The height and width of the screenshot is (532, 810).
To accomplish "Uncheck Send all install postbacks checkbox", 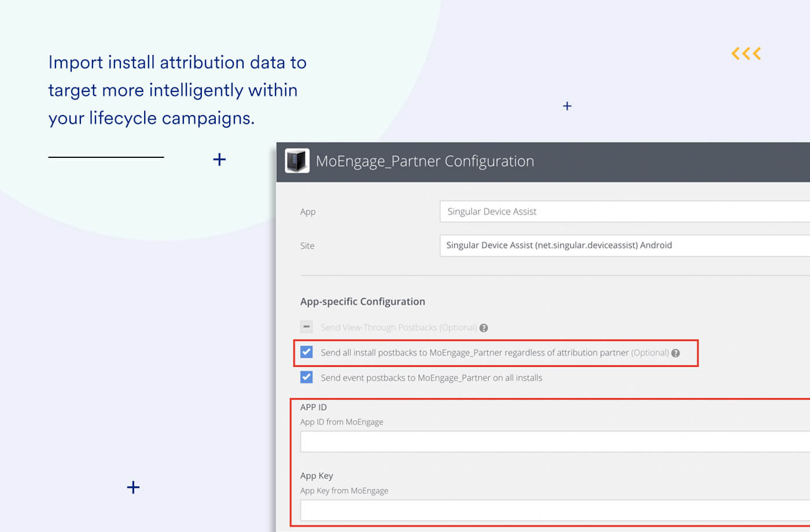I will tap(307, 352).
